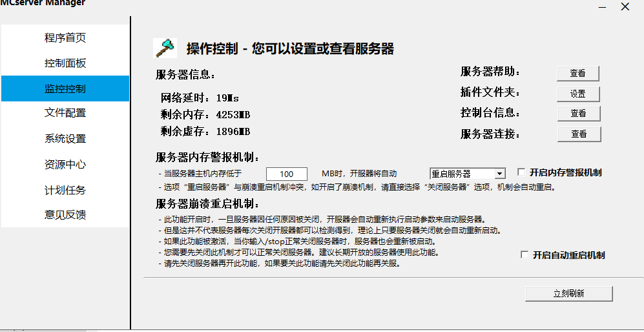This screenshot has width=644, height=332.
Task: Navigate to 计划任务 in the sidebar
Action: 65,191
